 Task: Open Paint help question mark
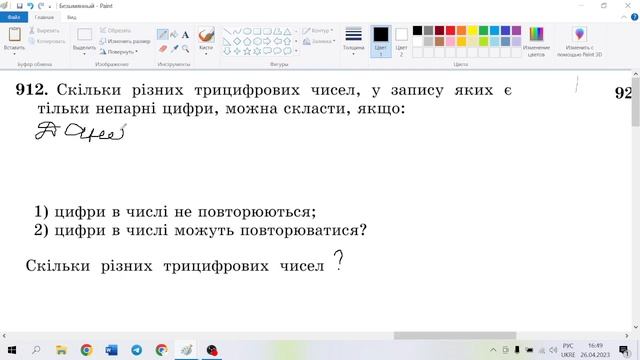coord(635,17)
